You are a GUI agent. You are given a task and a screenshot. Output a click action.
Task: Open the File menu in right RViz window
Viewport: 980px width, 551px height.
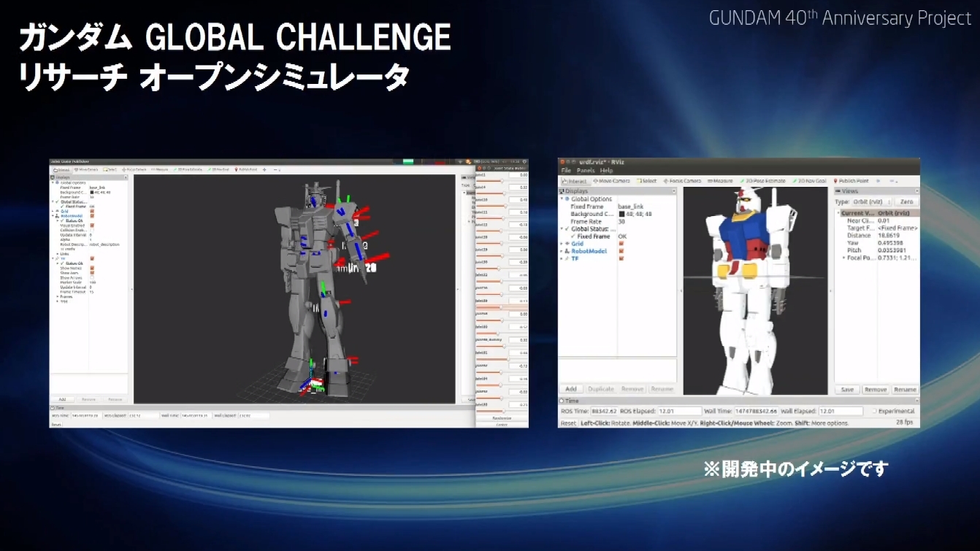[566, 171]
